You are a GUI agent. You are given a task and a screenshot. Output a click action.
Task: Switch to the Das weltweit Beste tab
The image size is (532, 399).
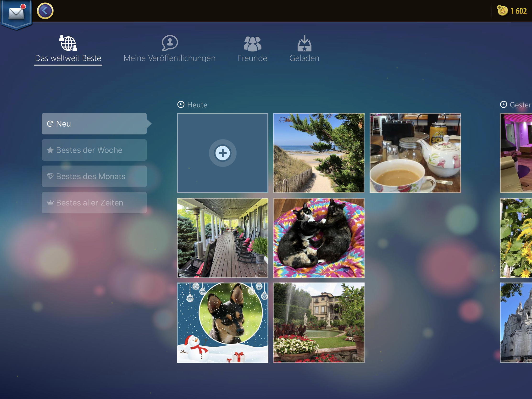68,50
